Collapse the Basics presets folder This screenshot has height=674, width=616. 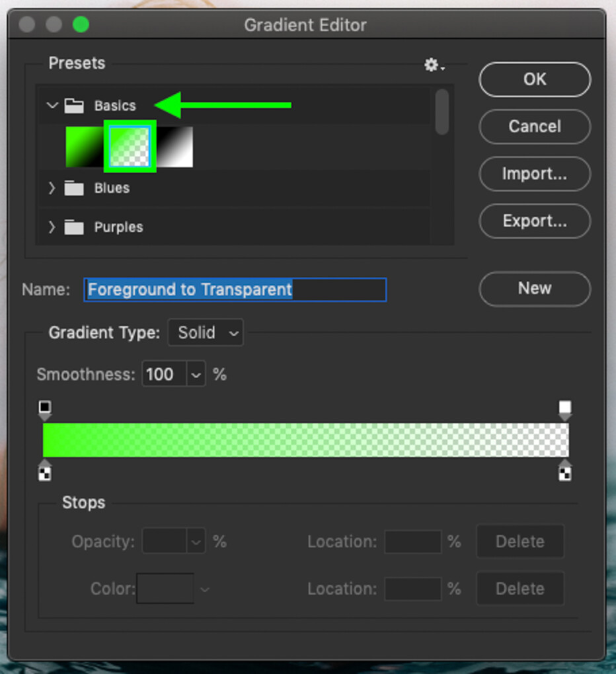(52, 105)
